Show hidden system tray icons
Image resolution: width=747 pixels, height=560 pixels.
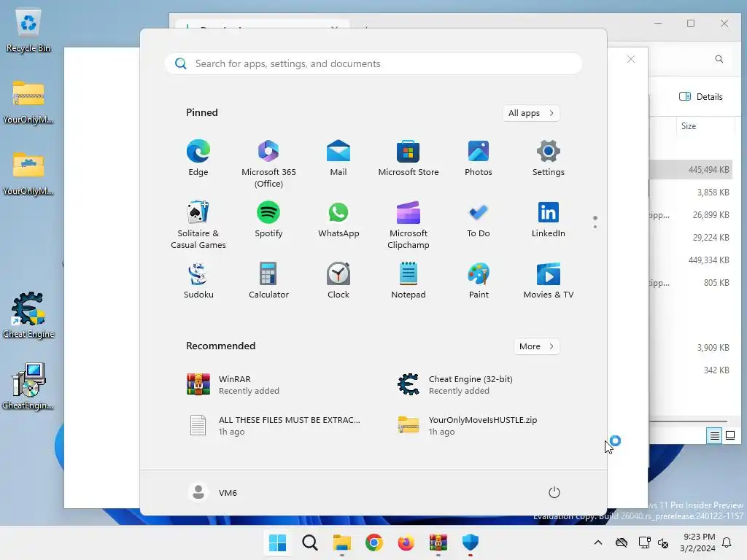[x=598, y=542]
